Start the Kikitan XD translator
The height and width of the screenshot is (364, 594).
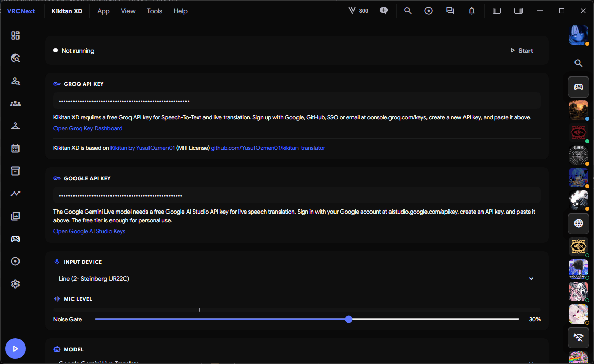coord(522,51)
